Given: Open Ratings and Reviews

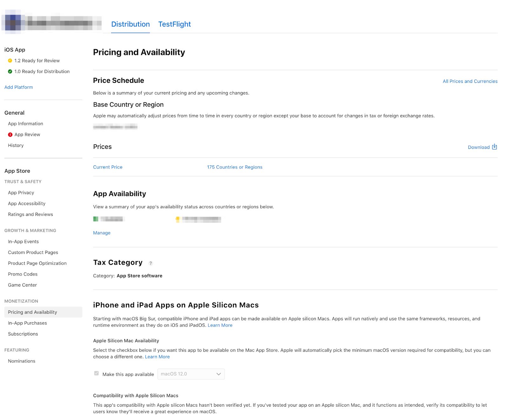Looking at the screenshot, I should (x=30, y=215).
